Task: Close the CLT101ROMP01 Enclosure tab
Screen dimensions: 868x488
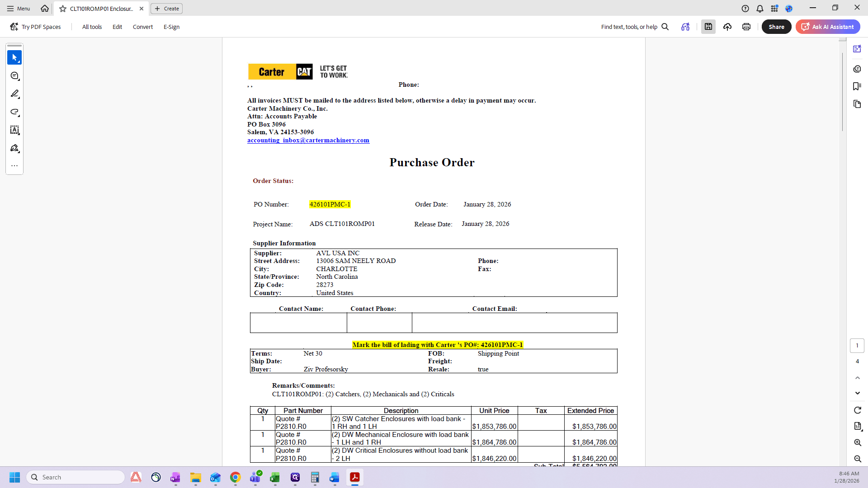Action: pyautogui.click(x=142, y=9)
